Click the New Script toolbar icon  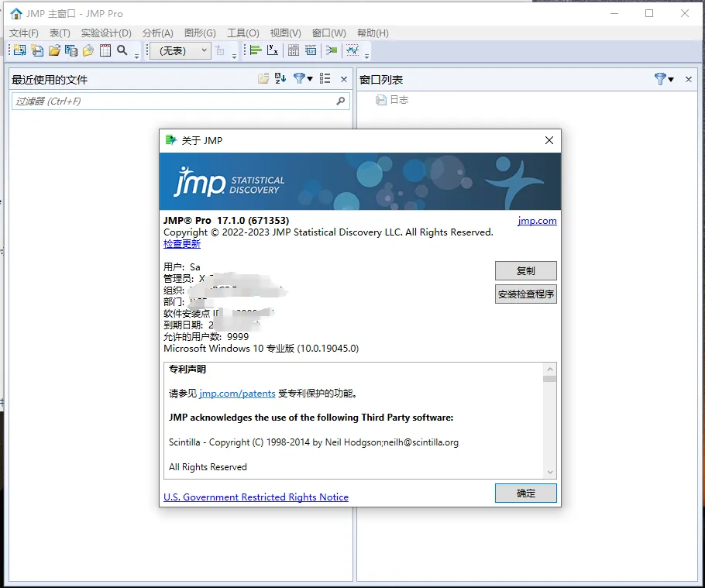37,50
